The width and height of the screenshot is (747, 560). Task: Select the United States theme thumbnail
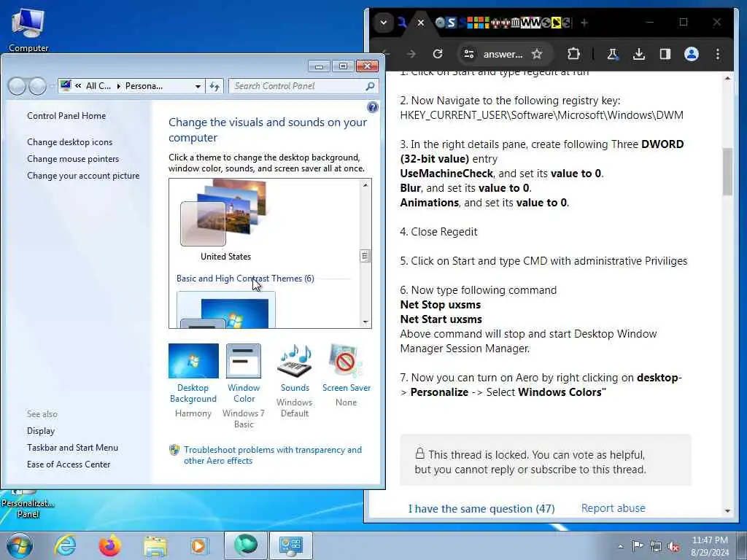[x=225, y=220]
